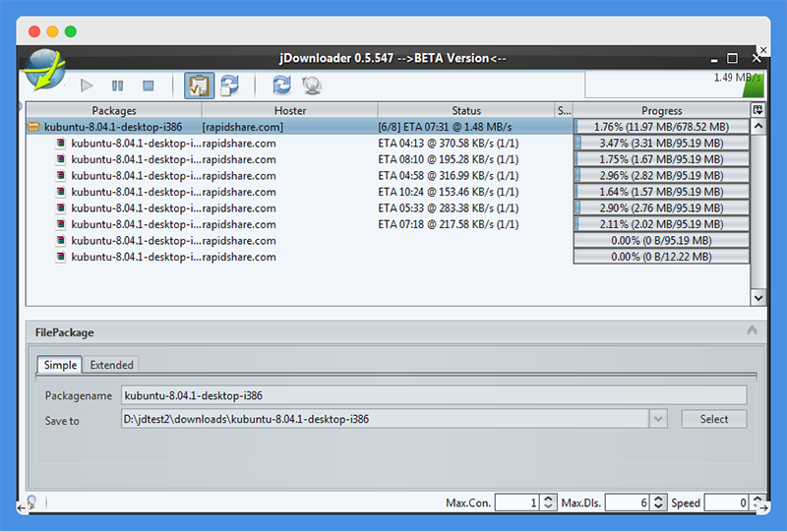Toggle the auto reconnect icon with the arrows and document
The image size is (787, 532).
coord(230,86)
